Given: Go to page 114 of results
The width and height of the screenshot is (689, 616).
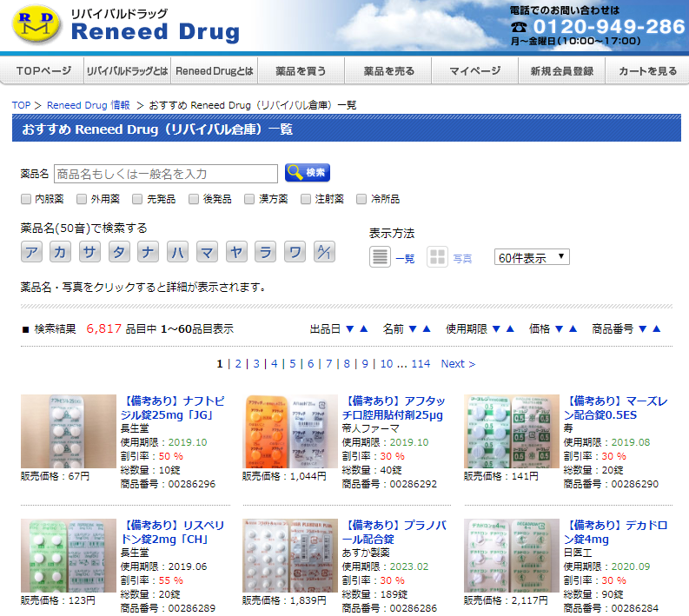Looking at the screenshot, I should (421, 364).
